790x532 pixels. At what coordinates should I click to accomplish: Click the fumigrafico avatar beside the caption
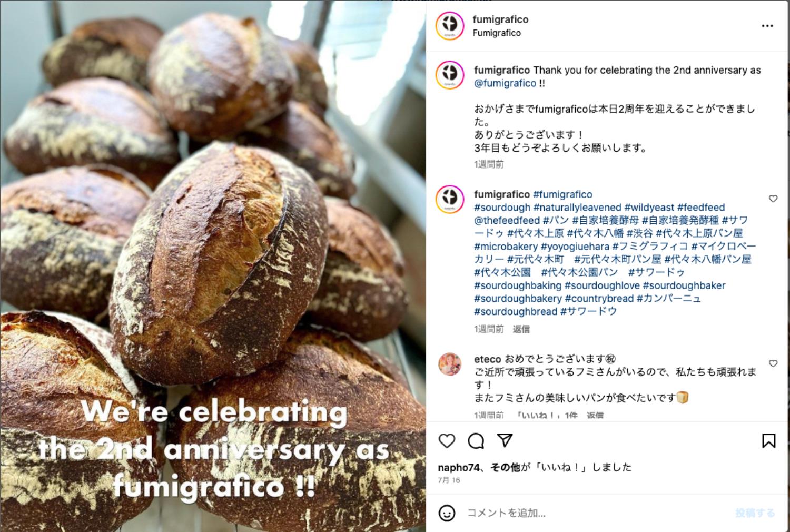pos(450,75)
